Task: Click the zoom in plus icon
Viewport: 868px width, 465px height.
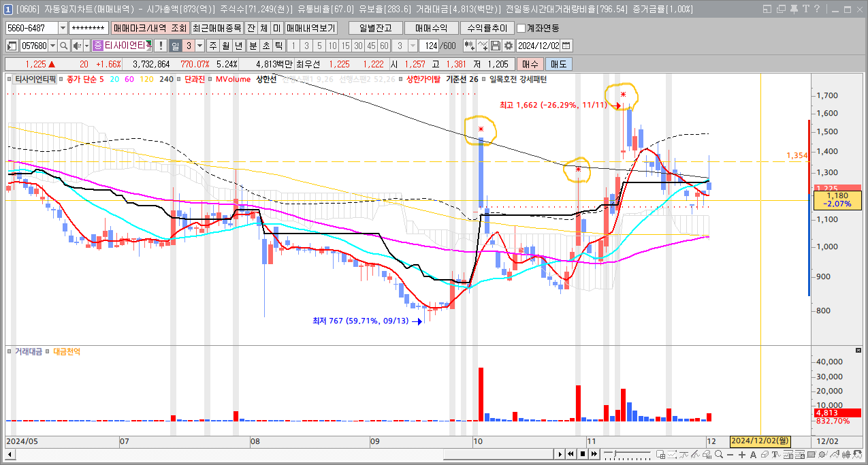Action: pos(741,455)
